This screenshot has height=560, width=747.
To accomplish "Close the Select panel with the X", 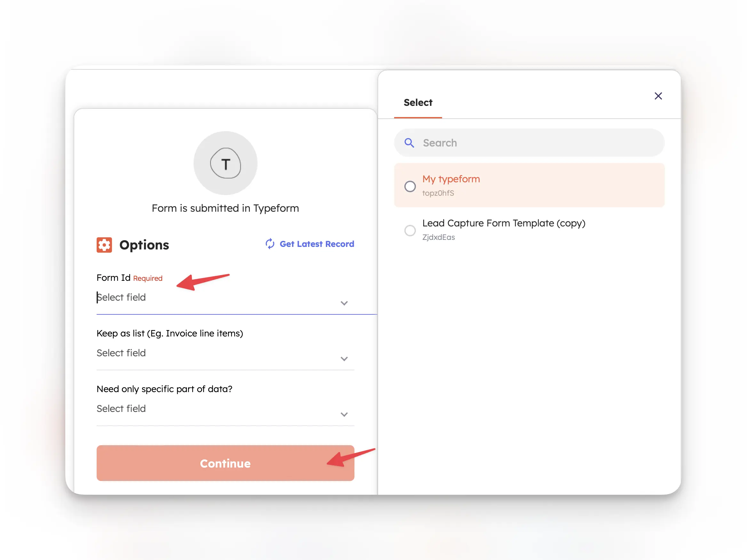I will click(x=658, y=96).
